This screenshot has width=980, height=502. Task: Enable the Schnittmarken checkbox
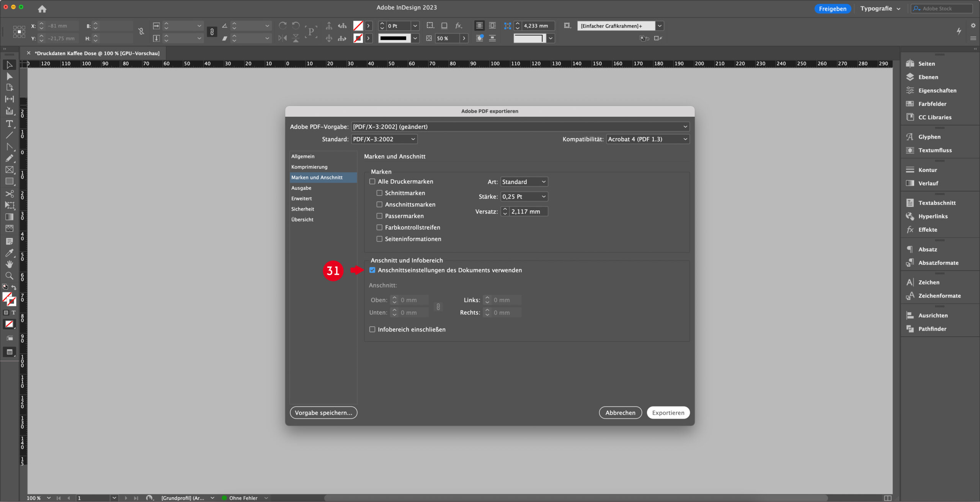[379, 193]
